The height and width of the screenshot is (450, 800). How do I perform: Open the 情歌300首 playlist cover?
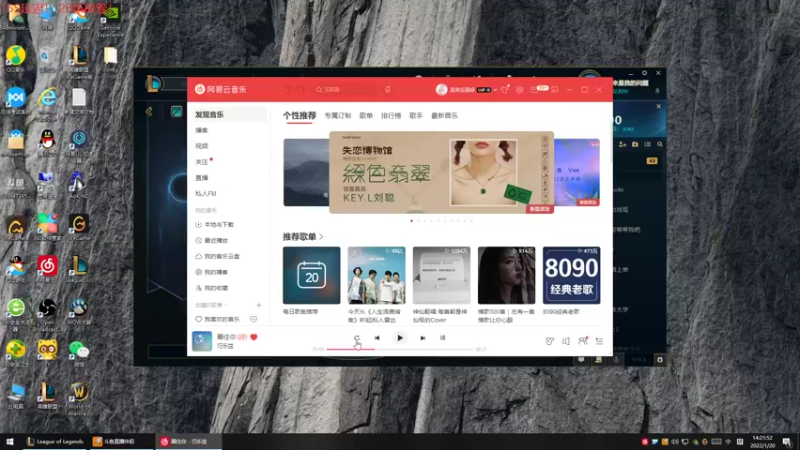[x=507, y=276]
